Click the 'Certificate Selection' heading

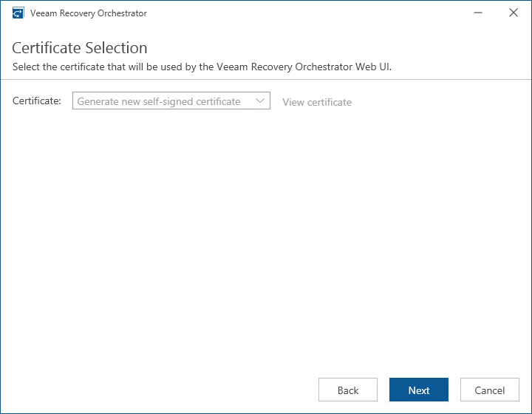tap(80, 48)
